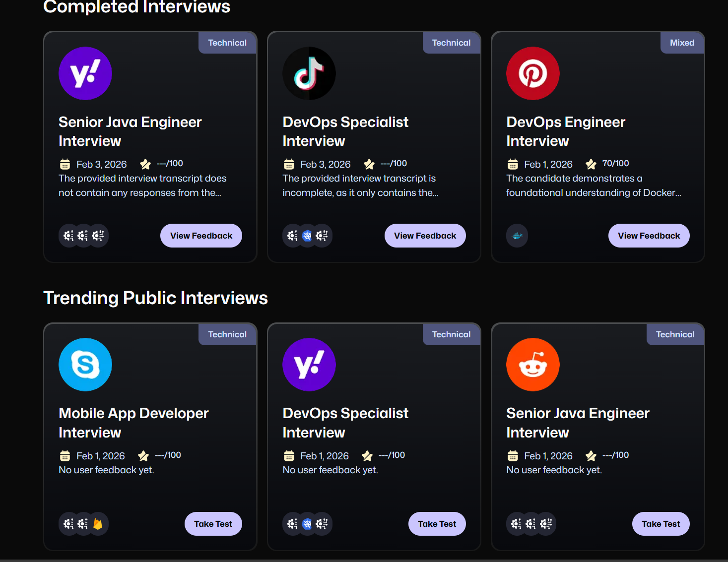728x562 pixels.
Task: Click View Feedback for DevOps Engineer Interview
Action: [x=648, y=236]
